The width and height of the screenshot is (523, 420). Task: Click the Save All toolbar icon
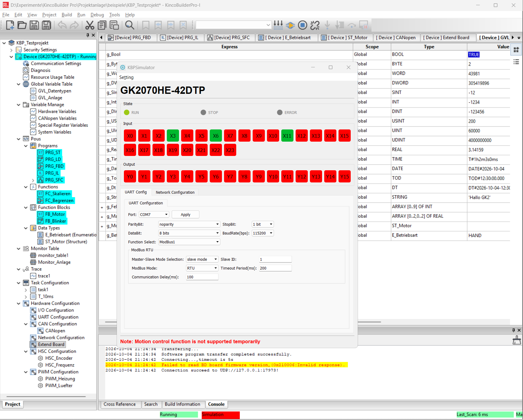pos(46,25)
